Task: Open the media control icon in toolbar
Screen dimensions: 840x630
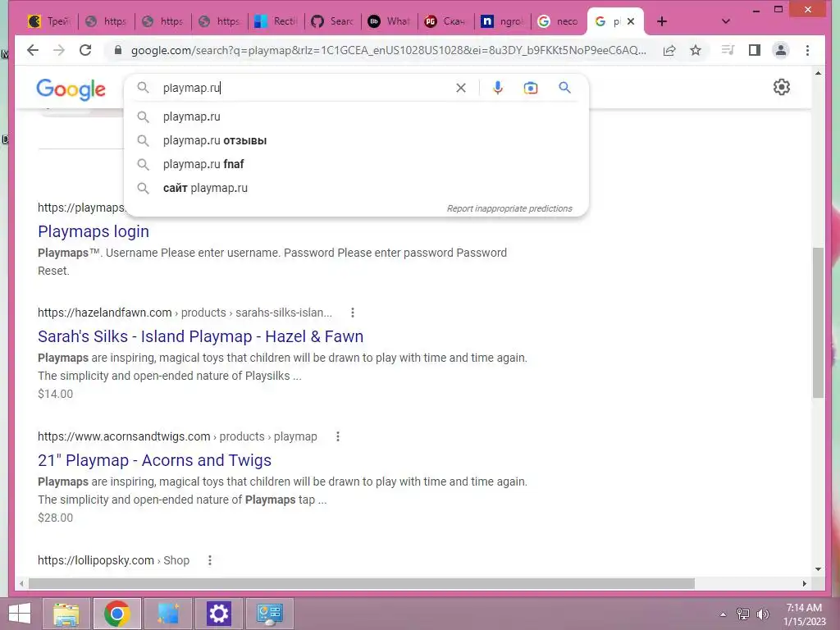Action: [x=728, y=50]
